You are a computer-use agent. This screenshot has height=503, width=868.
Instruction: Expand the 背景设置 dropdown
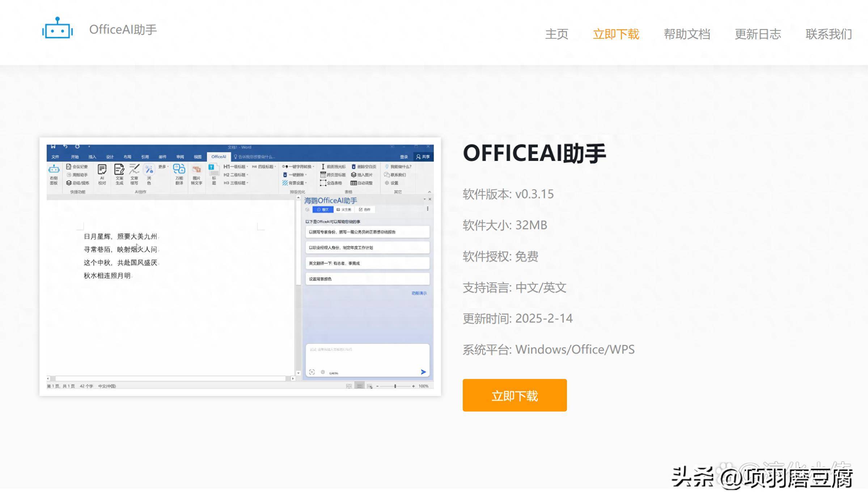(x=295, y=183)
